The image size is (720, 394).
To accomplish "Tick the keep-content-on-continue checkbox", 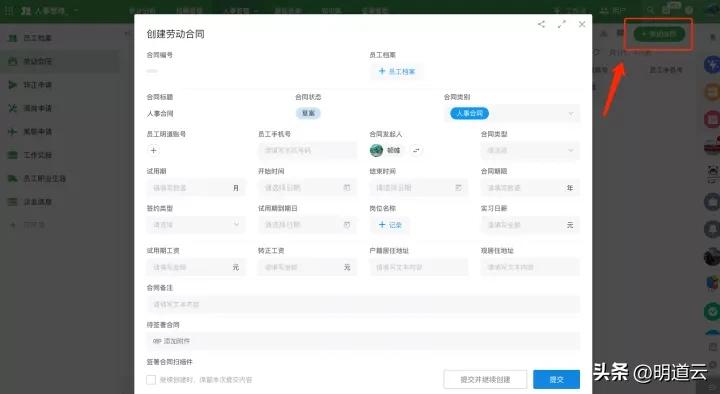I will (x=151, y=380).
